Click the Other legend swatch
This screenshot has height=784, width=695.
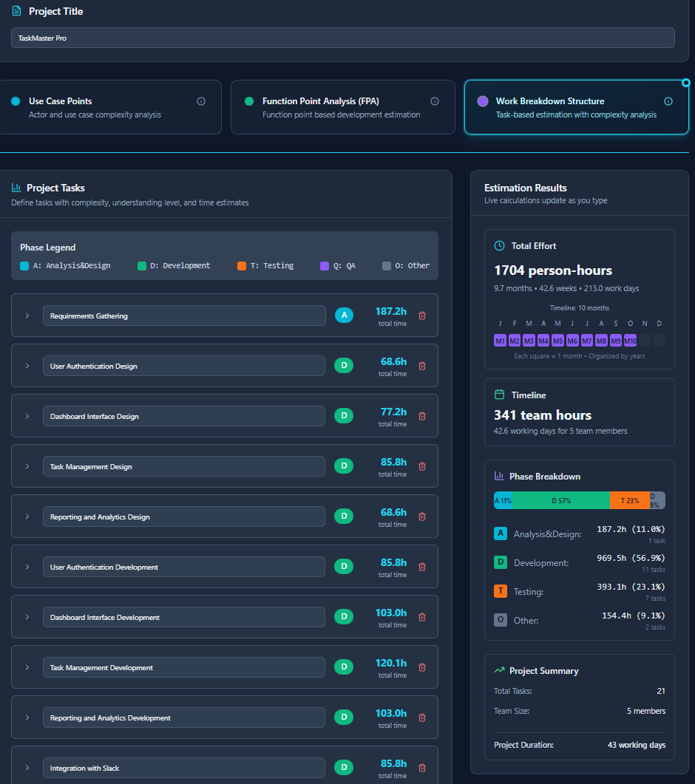386,266
